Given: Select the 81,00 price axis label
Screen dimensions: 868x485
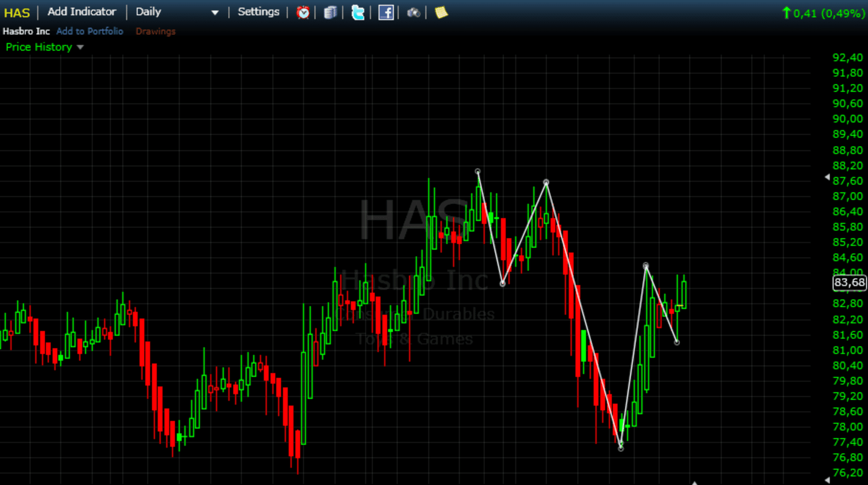Looking at the screenshot, I should [x=848, y=350].
